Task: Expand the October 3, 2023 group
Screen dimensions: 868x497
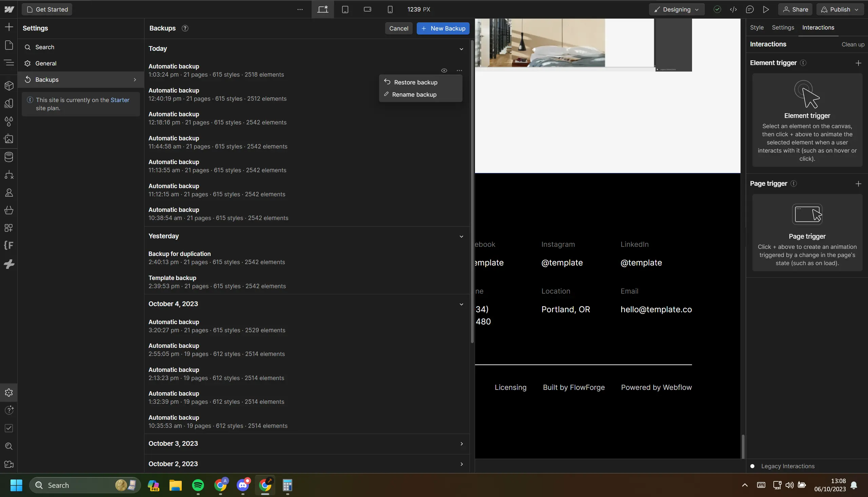Action: (461, 443)
